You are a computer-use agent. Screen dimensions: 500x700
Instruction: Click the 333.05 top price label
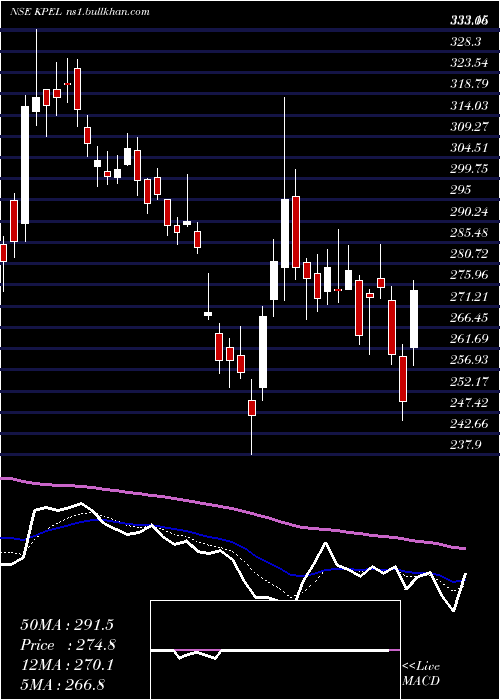click(469, 20)
